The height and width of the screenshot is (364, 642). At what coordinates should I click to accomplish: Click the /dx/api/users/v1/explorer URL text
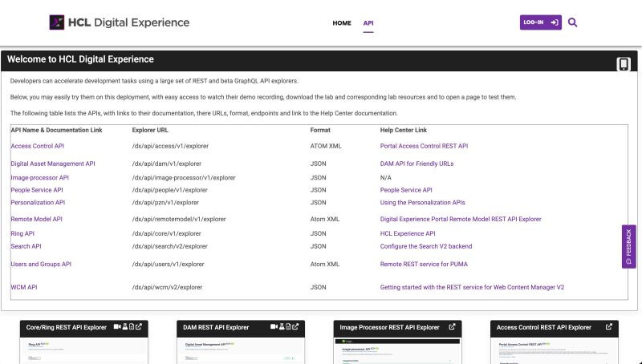[x=168, y=265]
